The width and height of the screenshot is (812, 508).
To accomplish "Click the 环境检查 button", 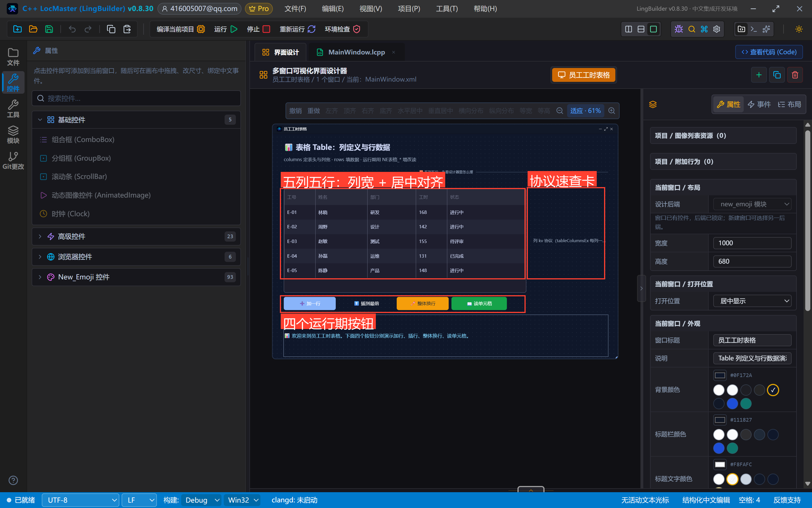I will (x=343, y=29).
